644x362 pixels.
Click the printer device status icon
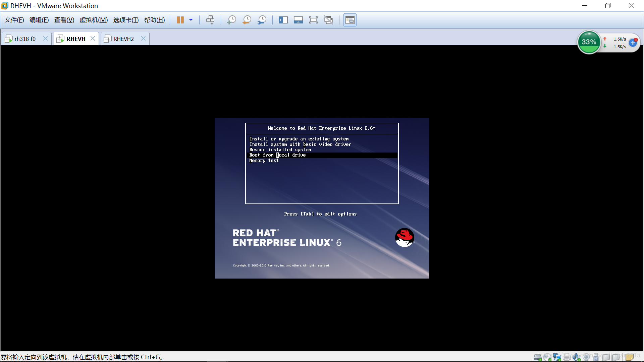pyautogui.click(x=567, y=357)
